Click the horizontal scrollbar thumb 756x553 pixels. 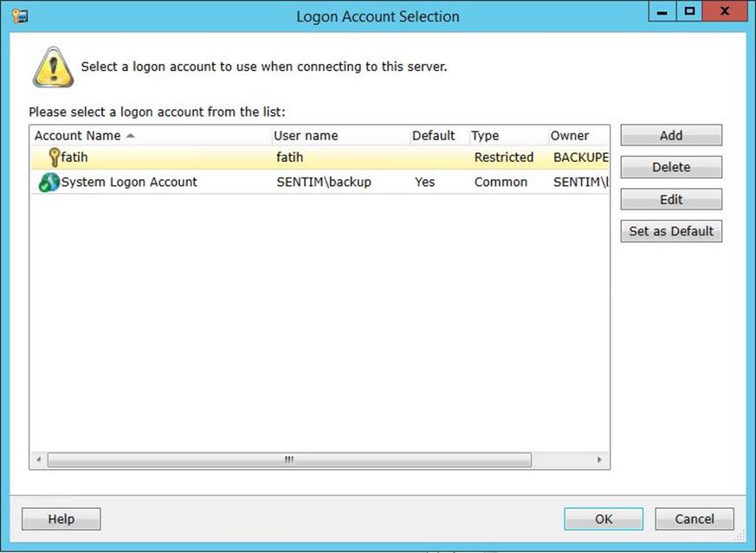pyautogui.click(x=289, y=460)
